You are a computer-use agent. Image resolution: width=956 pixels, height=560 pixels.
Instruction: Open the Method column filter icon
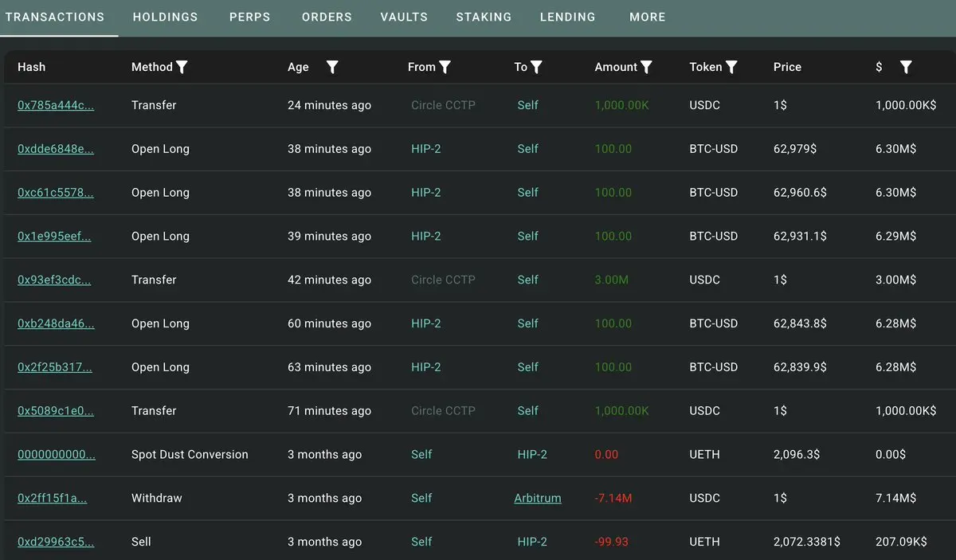(182, 67)
